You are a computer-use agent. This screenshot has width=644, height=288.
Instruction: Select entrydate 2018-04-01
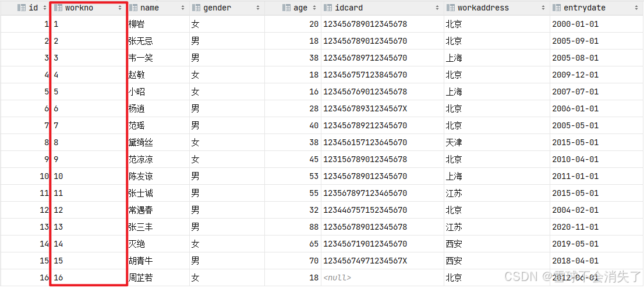575,261
